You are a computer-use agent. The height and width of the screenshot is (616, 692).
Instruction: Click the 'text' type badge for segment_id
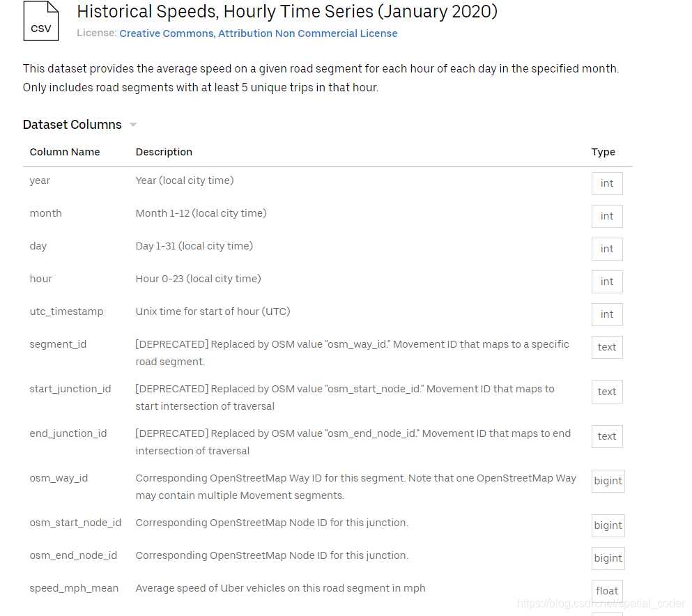point(607,347)
